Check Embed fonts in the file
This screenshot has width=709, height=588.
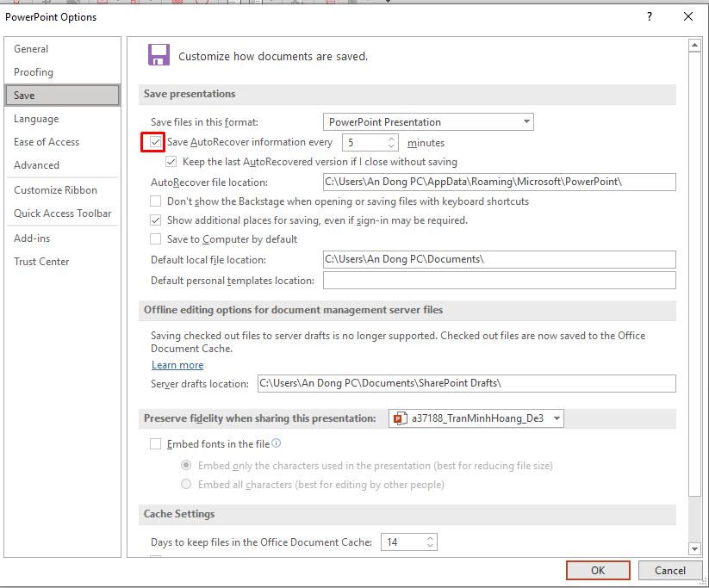156,444
